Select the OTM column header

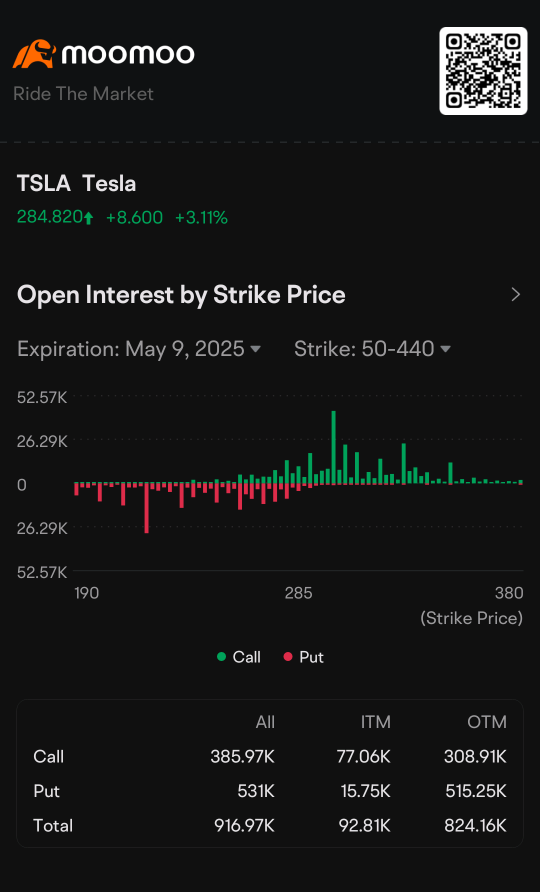point(487,722)
